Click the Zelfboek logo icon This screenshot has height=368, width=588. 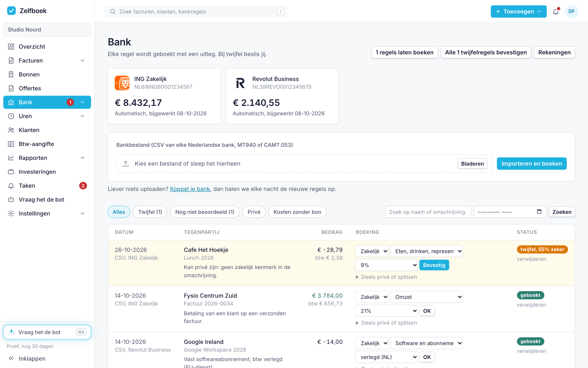point(11,11)
